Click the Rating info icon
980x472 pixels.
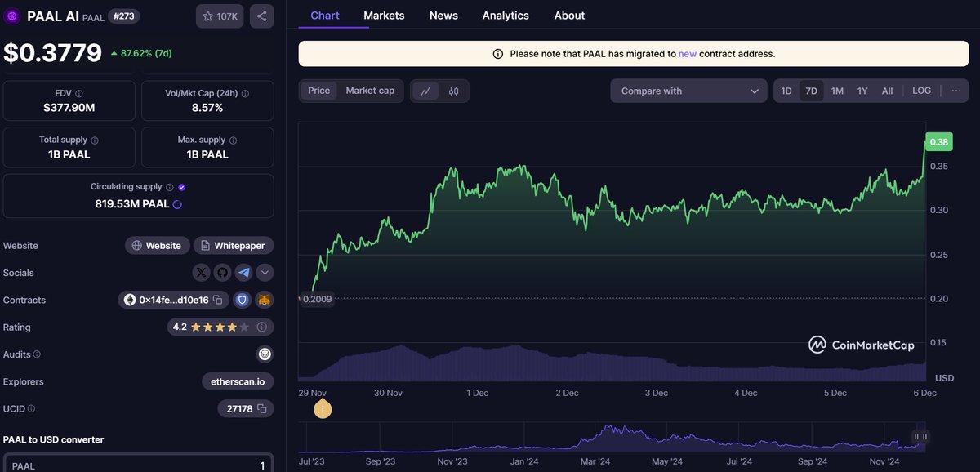click(x=262, y=327)
